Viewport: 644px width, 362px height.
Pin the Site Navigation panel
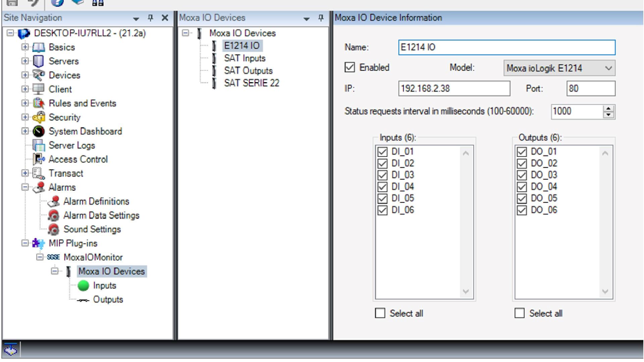150,18
